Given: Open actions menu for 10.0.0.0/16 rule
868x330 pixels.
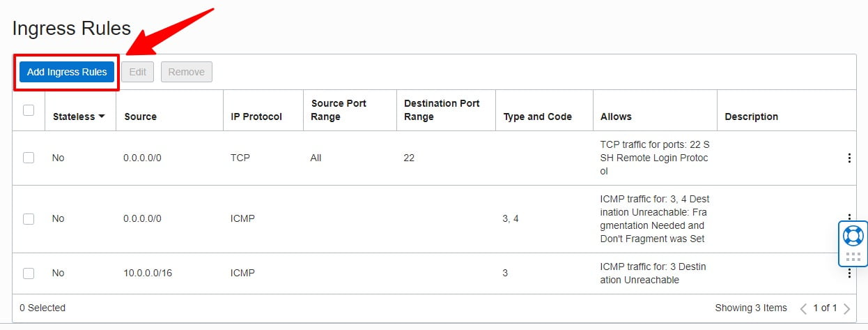Looking at the screenshot, I should tap(849, 273).
